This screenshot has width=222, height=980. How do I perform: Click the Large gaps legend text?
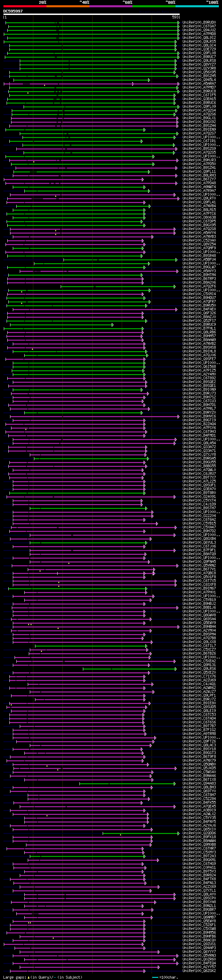[x=43, y=977]
